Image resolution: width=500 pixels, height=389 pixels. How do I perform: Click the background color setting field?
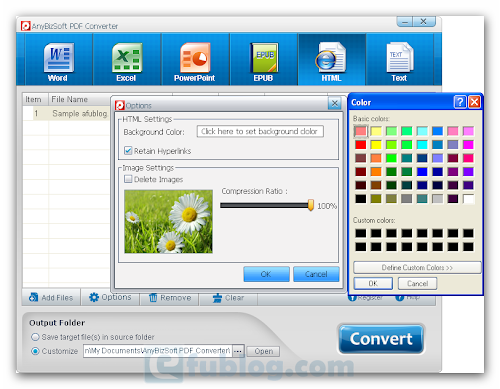[x=260, y=131]
